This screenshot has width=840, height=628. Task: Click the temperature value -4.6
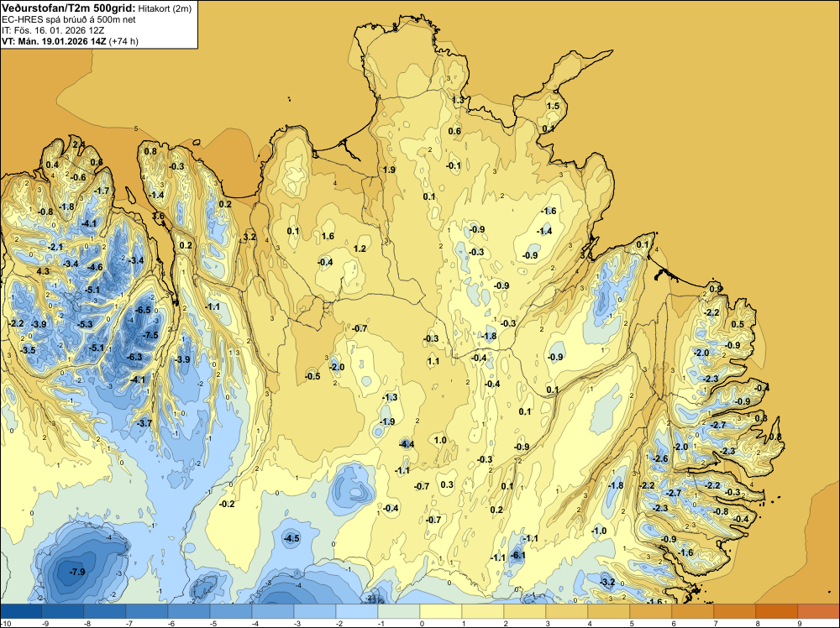click(95, 267)
